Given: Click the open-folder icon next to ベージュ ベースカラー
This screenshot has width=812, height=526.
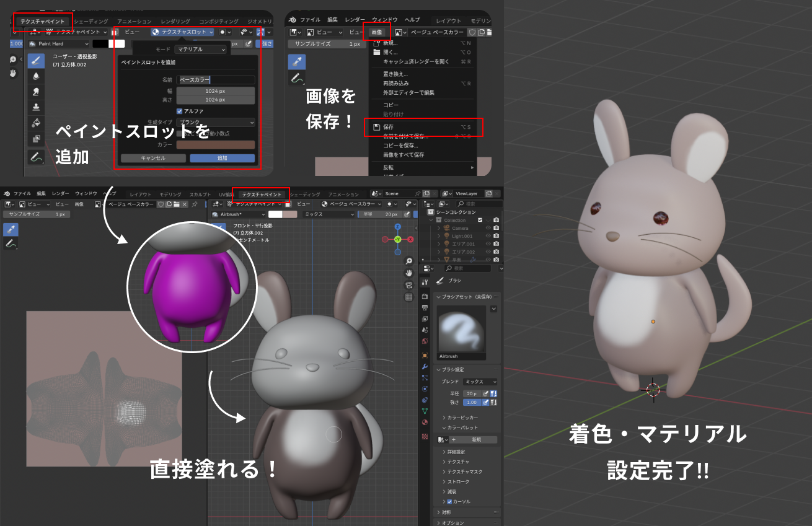Looking at the screenshot, I should pos(177,204).
